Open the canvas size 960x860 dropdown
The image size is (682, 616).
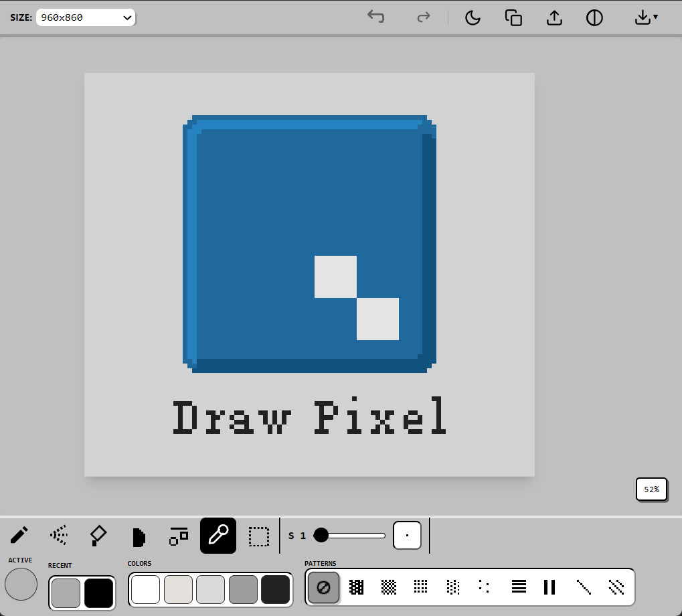(x=86, y=17)
